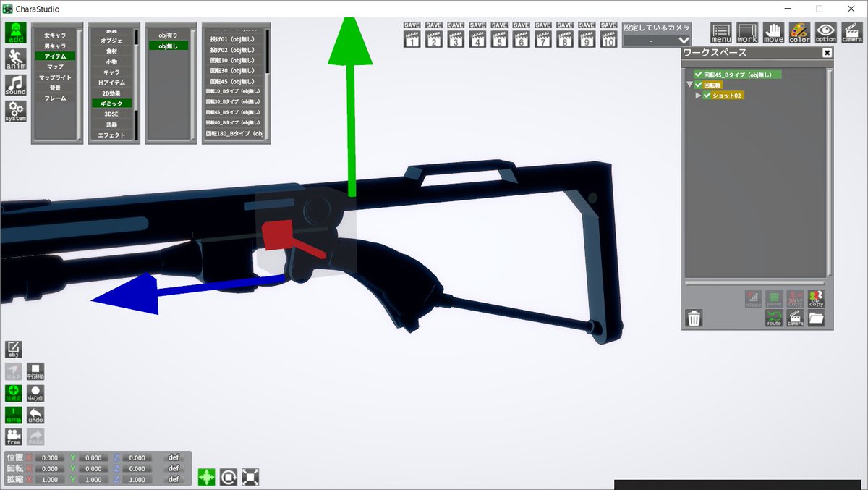This screenshot has width=868, height=490.
Task: Click camera SAVE slot 5
Action: click(x=499, y=35)
